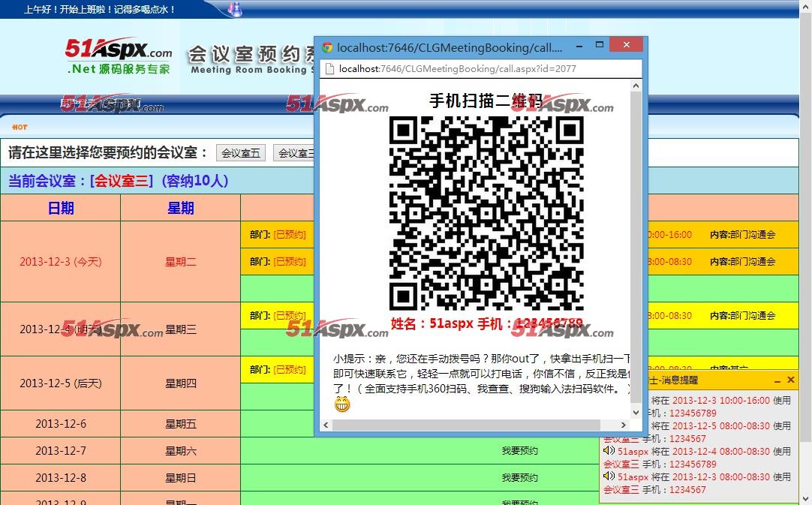Open 已预约 link in 2013-12-3's 08:00-08:30 row
This screenshot has height=505, width=812.
[x=290, y=262]
